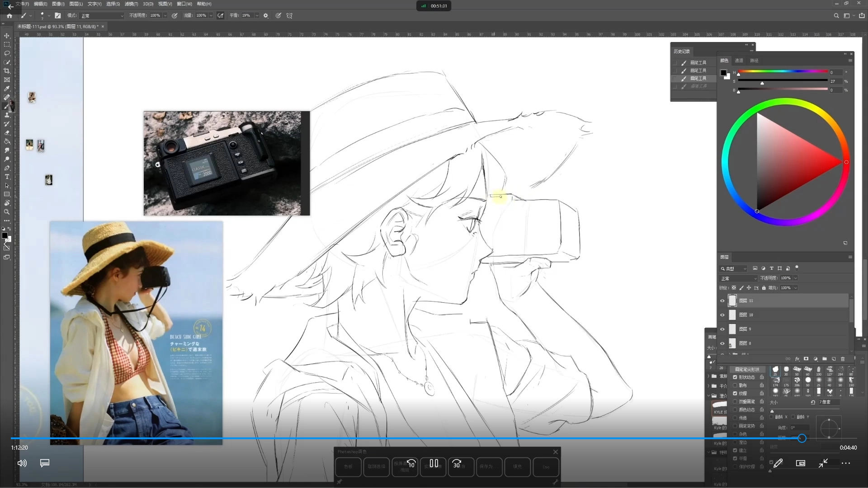
Task: Hide layer 图层 10 with eye icon
Action: click(722, 315)
